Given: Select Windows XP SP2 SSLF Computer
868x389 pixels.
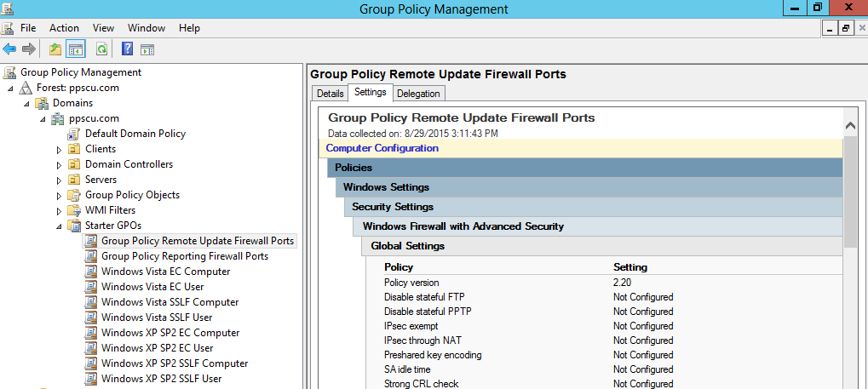Looking at the screenshot, I should click(x=175, y=363).
